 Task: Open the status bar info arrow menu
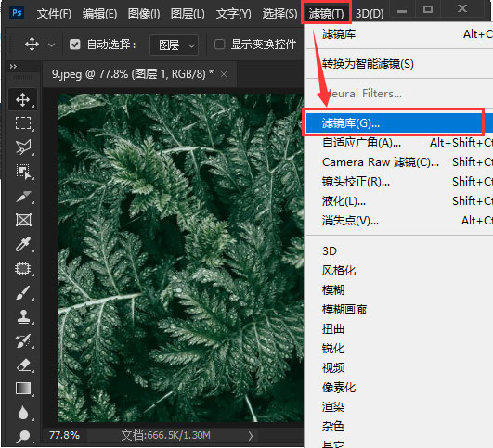click(x=251, y=436)
